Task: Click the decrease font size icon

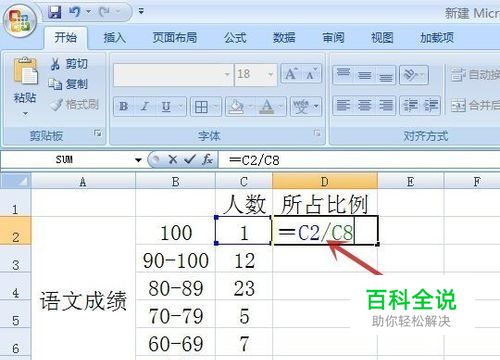Action: 311,74
